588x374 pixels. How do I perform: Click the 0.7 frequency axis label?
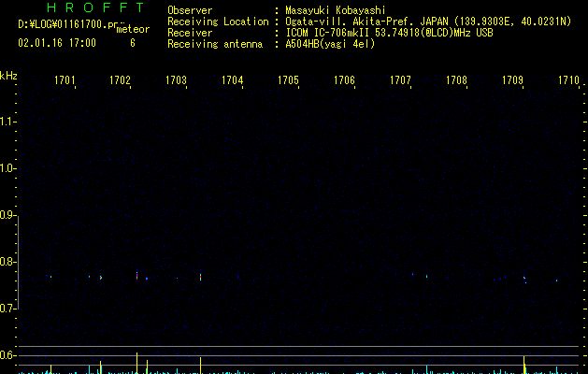7,309
